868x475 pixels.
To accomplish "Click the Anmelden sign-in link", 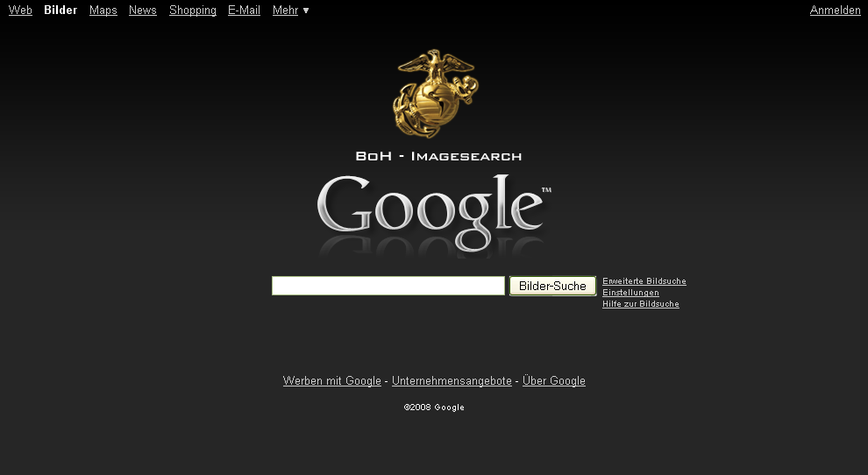I will 835,10.
